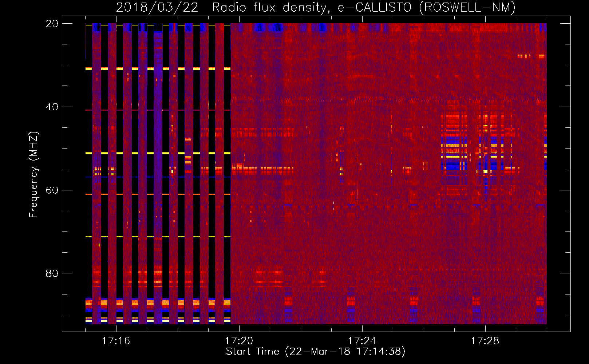Click the 20 MHz frequency tick label
Screen dimensions: 589x364
[x=52, y=24]
